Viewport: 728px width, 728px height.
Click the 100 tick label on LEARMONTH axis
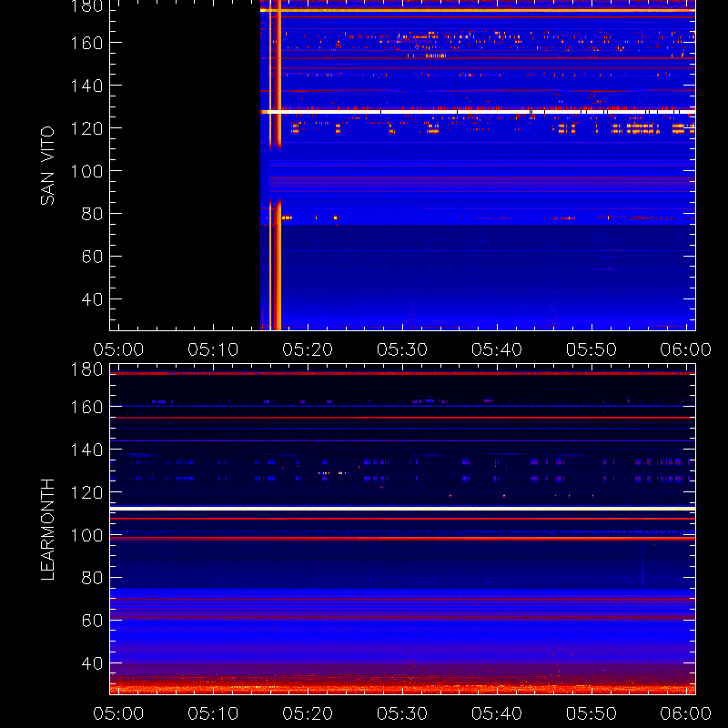(86, 535)
